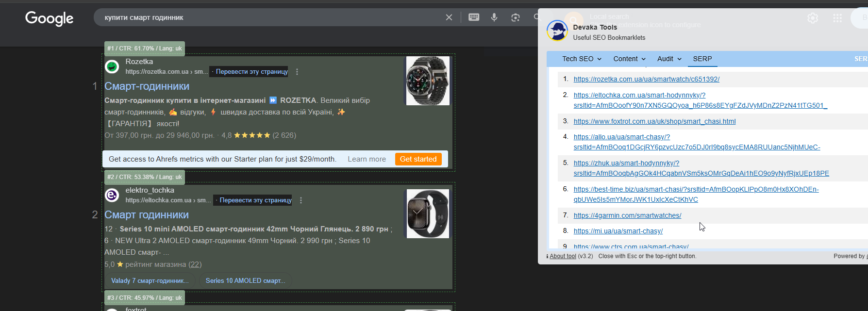868x311 pixels.
Task: Open the best-time.biz URL in the list
Action: 696,195
